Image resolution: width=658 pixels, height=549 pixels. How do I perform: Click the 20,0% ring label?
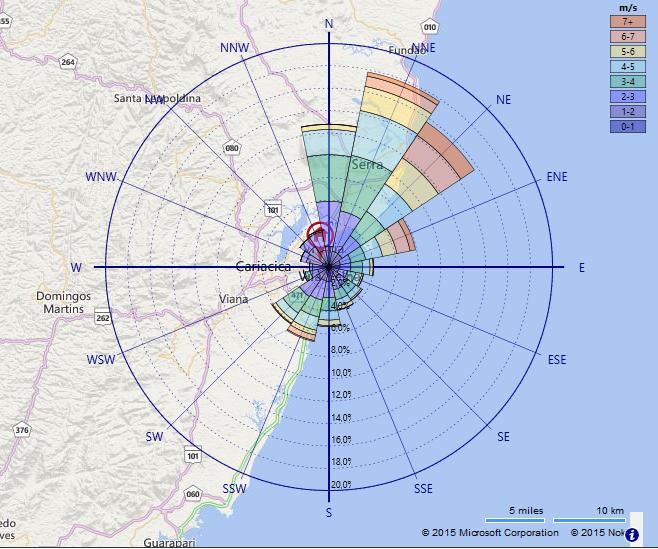(341, 484)
